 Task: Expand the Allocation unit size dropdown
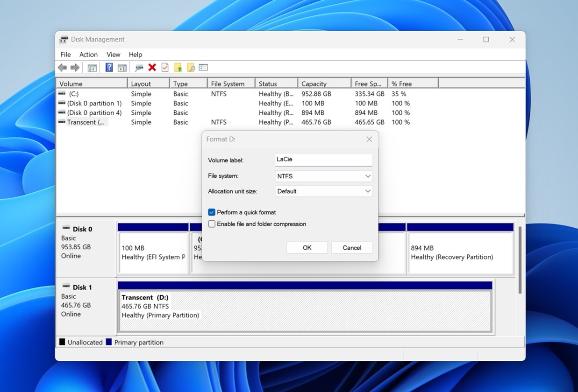click(x=323, y=191)
